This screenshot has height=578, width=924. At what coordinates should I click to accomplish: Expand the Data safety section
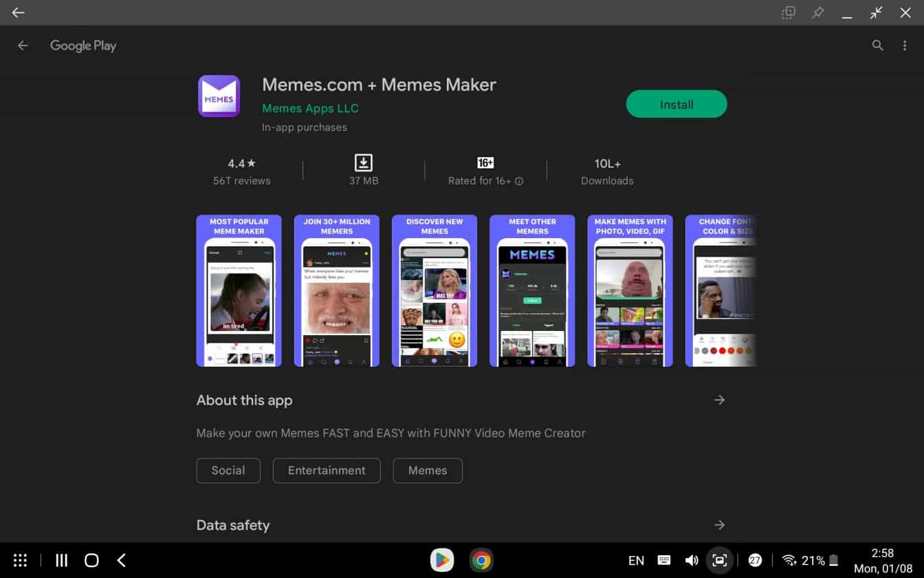pos(719,525)
